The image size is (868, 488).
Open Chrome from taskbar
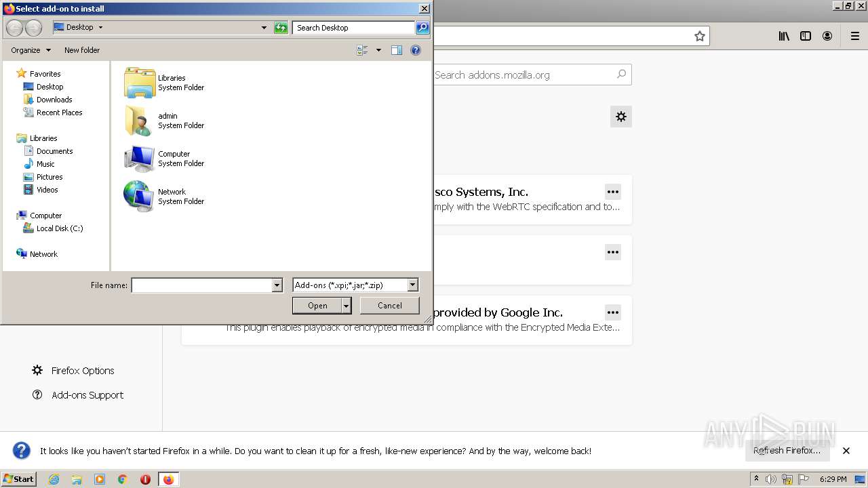coord(122,479)
